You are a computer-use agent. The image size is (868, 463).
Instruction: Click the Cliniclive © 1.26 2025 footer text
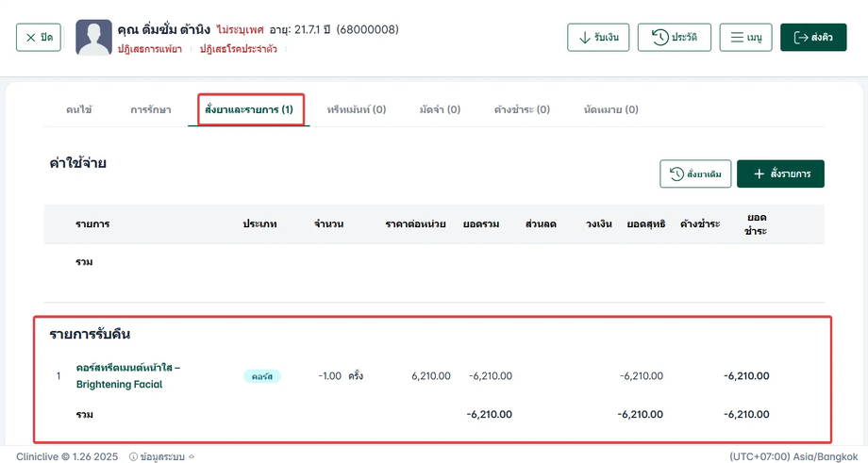(x=67, y=457)
